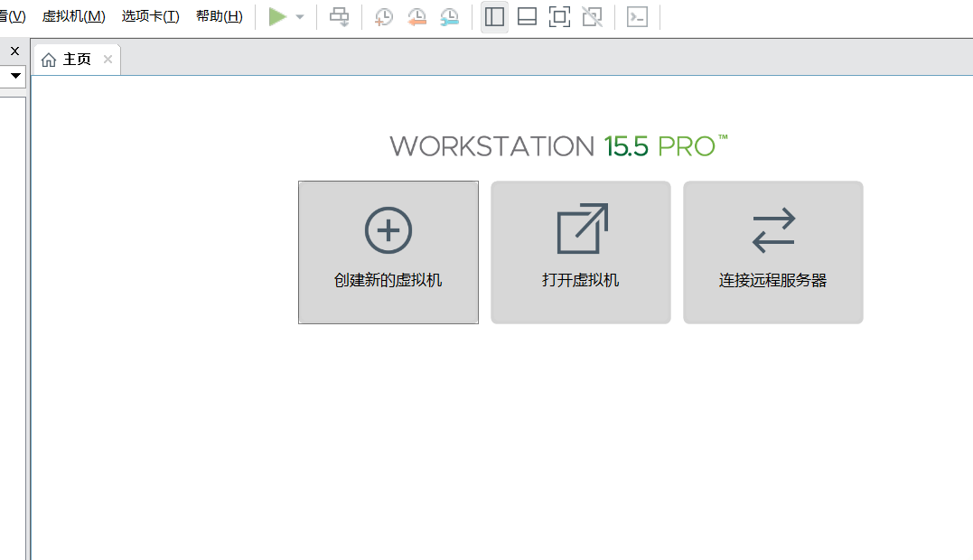Take a snapshot with the clock-plus icon
The height and width of the screenshot is (560, 973).
coord(384,17)
